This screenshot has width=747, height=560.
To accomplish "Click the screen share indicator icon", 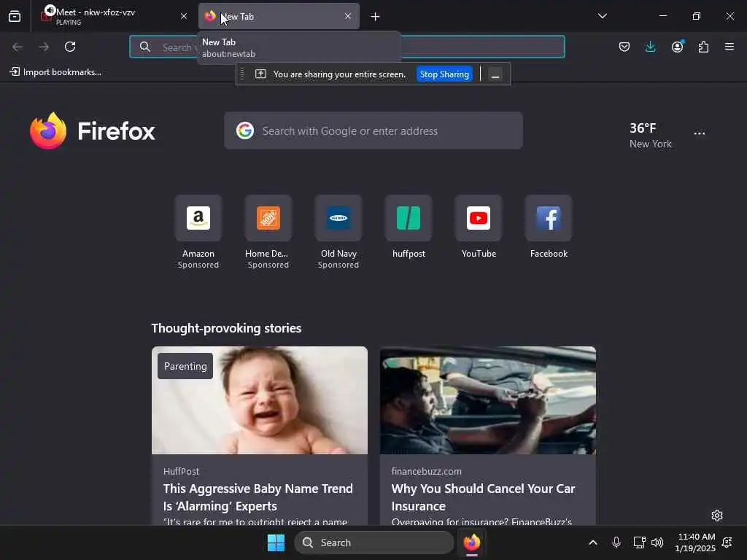I will tap(260, 74).
